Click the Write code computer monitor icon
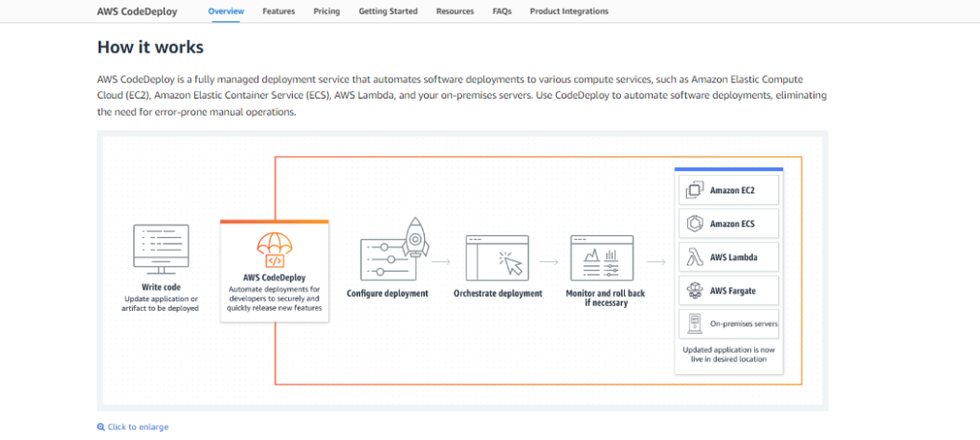 (161, 249)
